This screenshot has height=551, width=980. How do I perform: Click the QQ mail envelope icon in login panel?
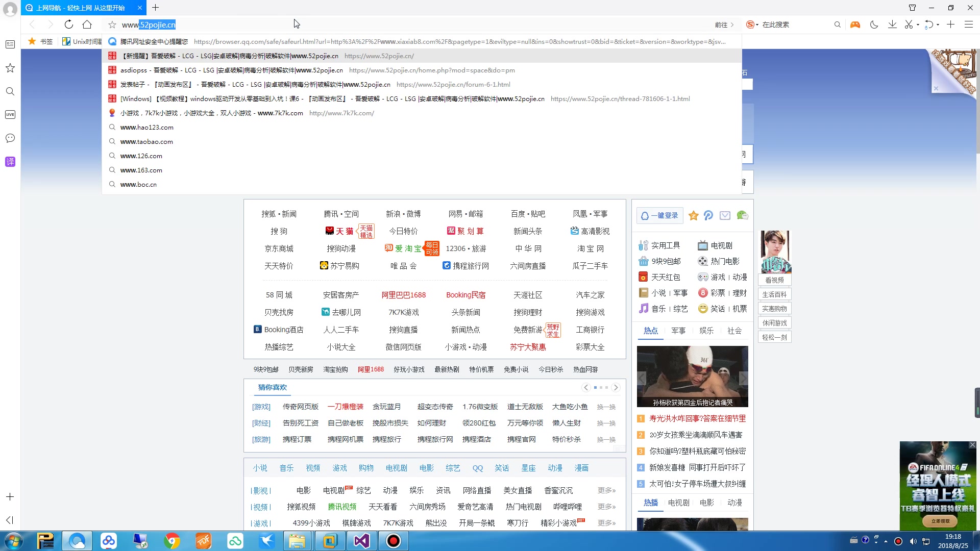coord(725,215)
